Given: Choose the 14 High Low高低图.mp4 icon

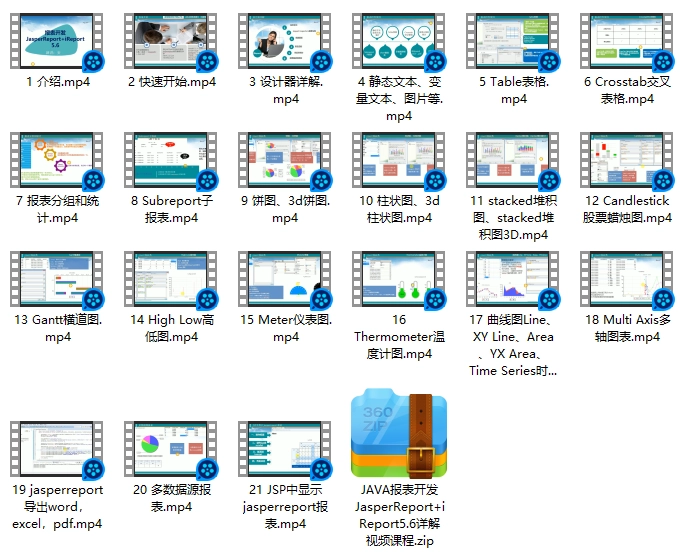Looking at the screenshot, I should click(x=171, y=279).
